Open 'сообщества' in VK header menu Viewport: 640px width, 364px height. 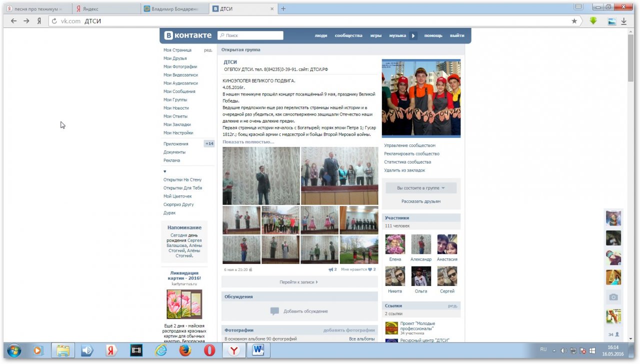(x=348, y=35)
